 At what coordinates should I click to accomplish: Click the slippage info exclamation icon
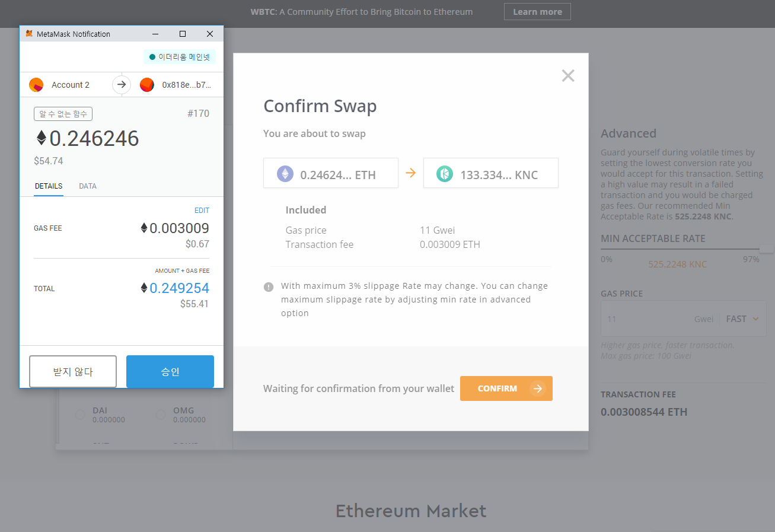coord(269,286)
